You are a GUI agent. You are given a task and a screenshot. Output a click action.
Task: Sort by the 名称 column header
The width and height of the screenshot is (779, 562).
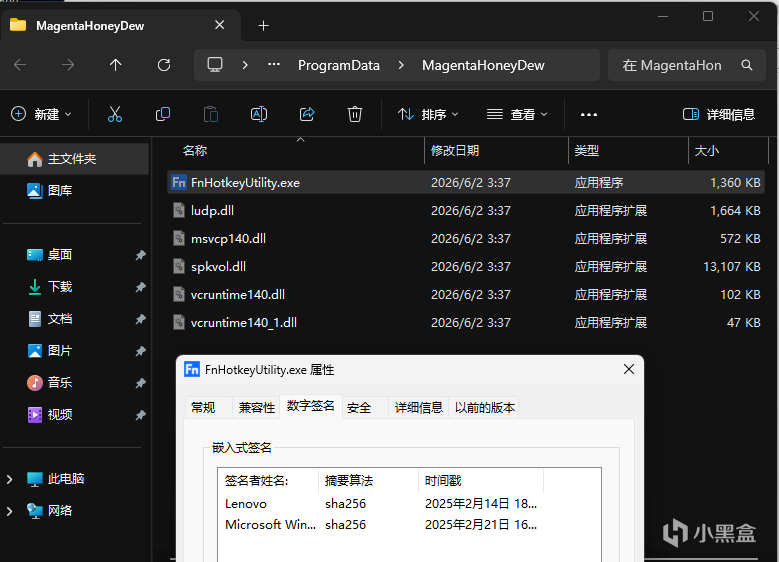pyautogui.click(x=296, y=151)
